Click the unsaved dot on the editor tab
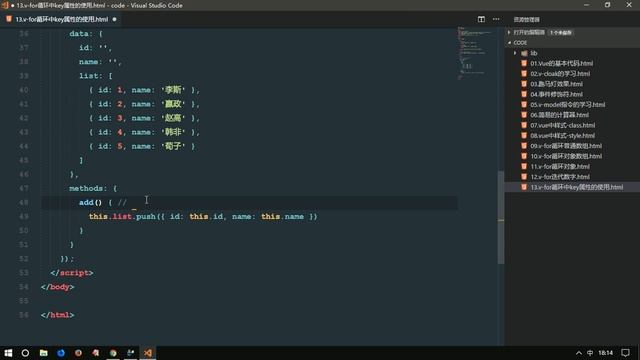Image resolution: width=640 pixels, height=360 pixels. click(x=114, y=19)
